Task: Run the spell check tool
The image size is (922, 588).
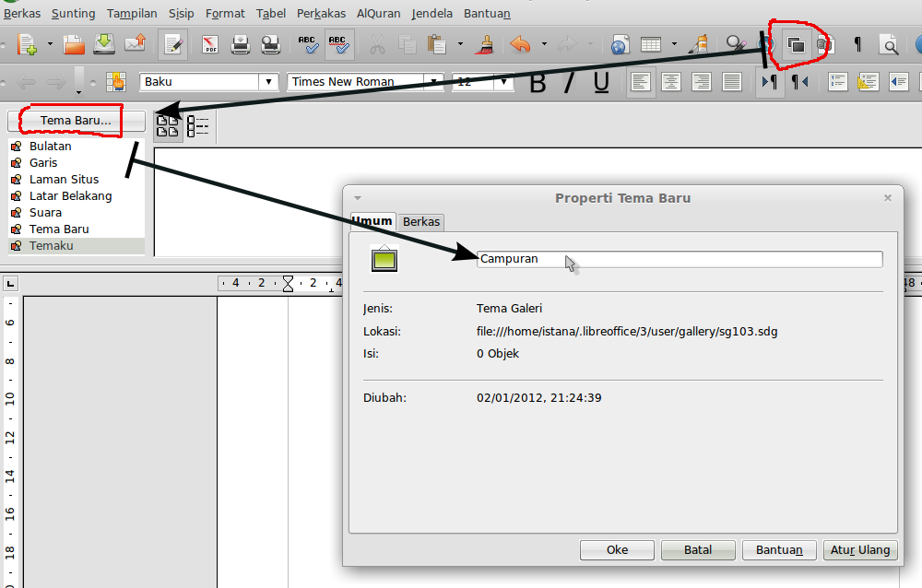Action: [307, 43]
